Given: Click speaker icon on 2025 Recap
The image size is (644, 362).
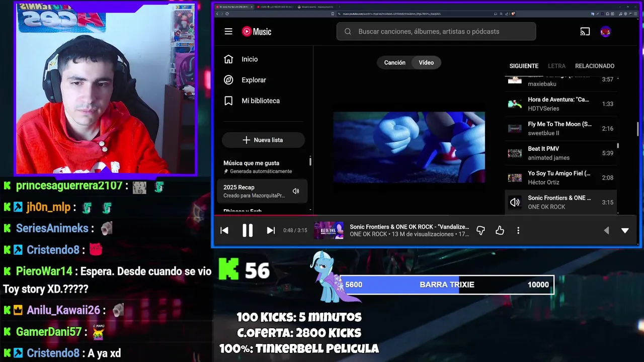Looking at the screenshot, I should (296, 191).
